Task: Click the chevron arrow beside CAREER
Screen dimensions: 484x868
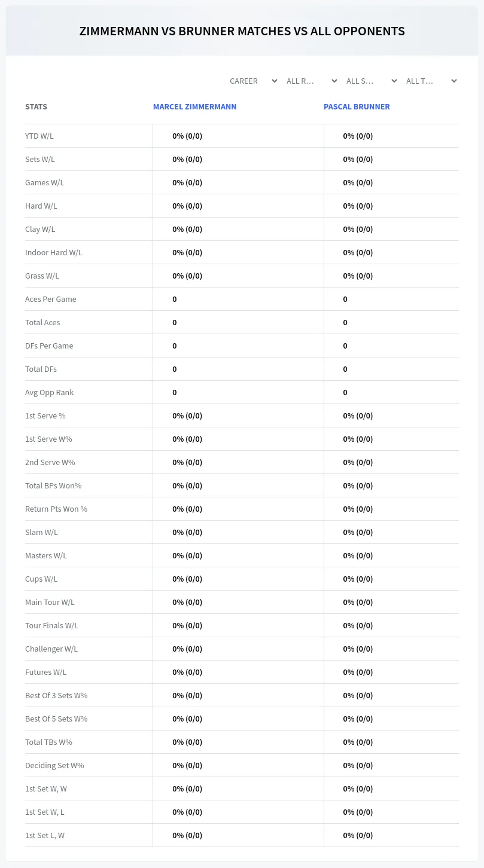Action: pyautogui.click(x=275, y=81)
